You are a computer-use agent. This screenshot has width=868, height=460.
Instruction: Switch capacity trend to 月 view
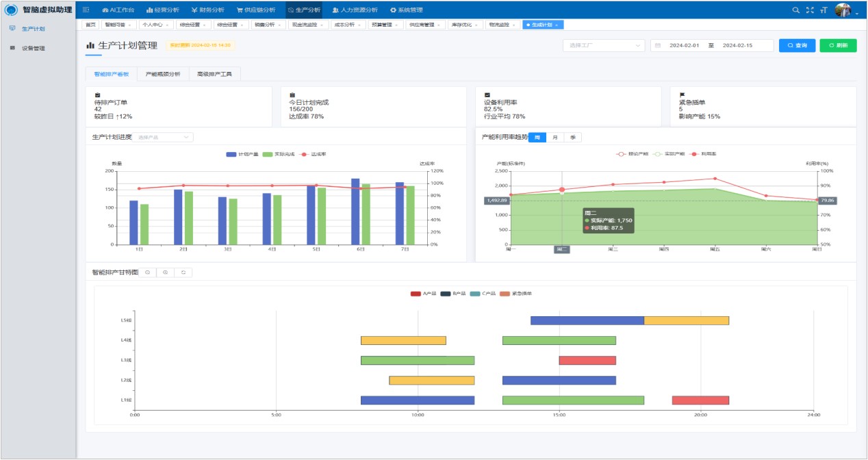click(x=554, y=138)
